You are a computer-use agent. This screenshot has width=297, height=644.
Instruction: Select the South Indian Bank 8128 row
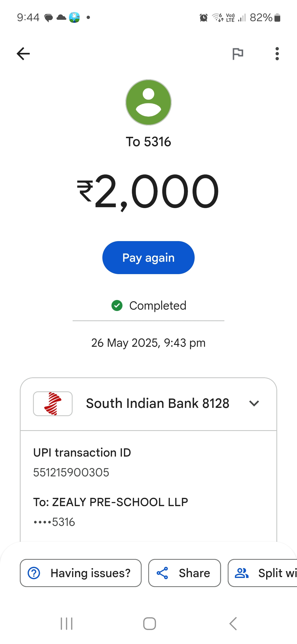[x=157, y=403]
